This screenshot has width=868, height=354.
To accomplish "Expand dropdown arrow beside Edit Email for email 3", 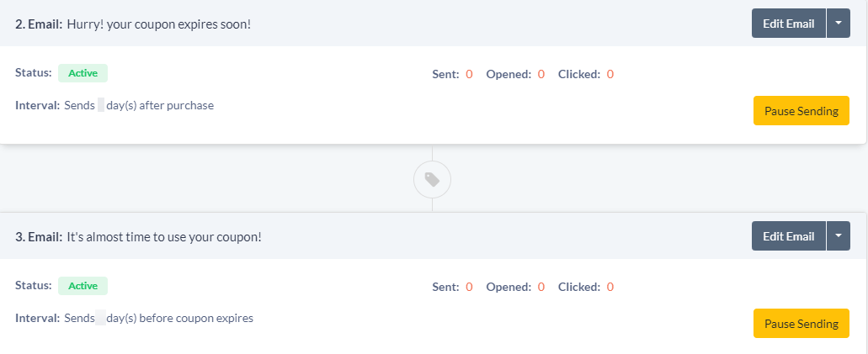I will [839, 236].
